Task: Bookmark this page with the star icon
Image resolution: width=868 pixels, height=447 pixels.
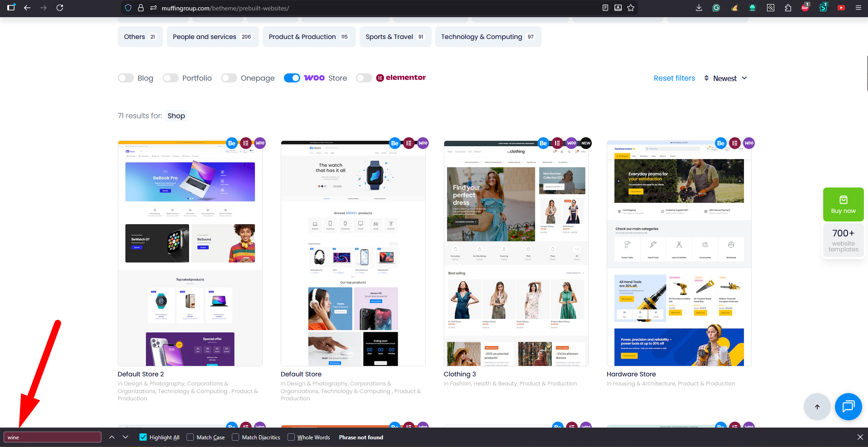Action: tap(631, 8)
